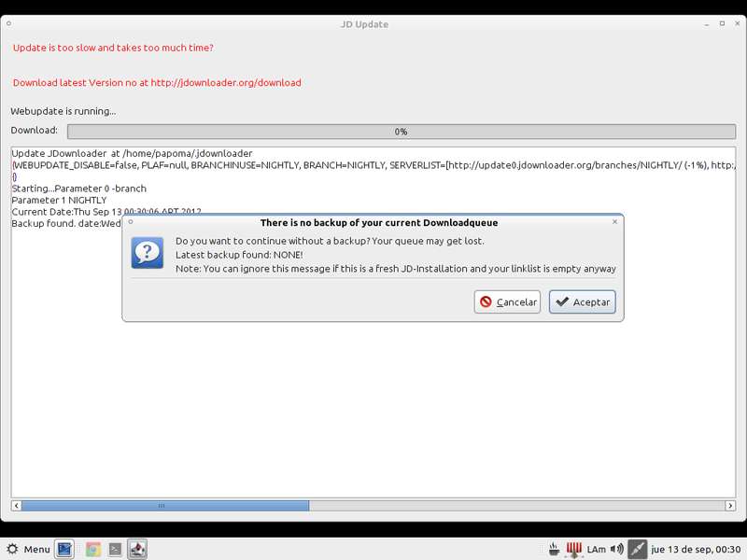Open the dialog's window menu button

coord(130,222)
